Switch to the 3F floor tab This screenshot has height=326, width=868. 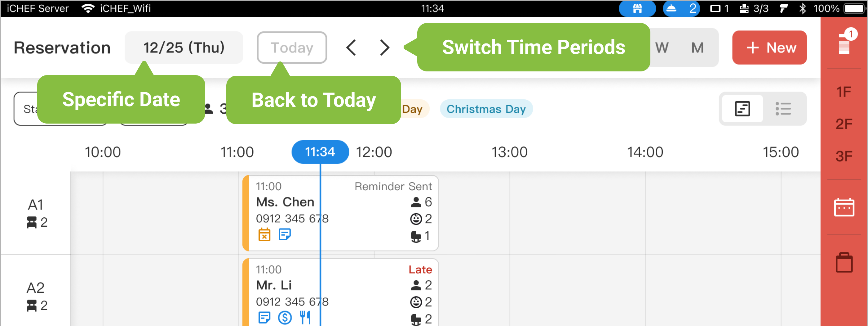[x=844, y=156]
